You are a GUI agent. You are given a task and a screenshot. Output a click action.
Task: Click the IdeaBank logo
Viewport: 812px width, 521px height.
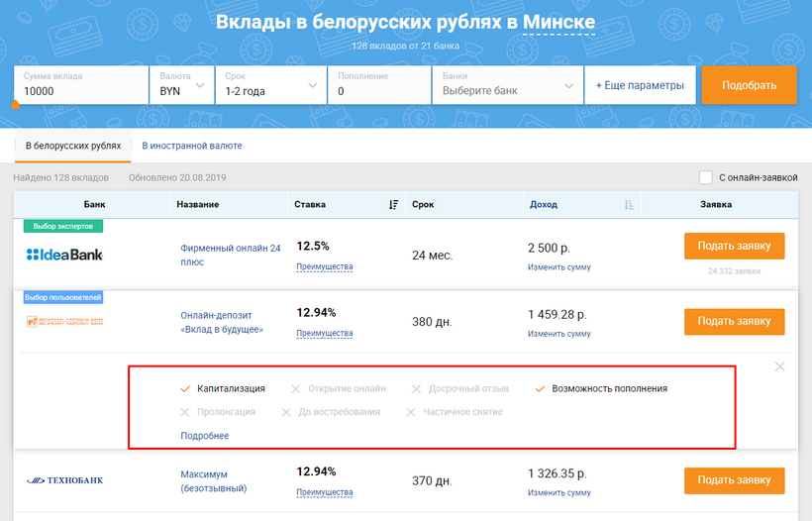tap(64, 255)
